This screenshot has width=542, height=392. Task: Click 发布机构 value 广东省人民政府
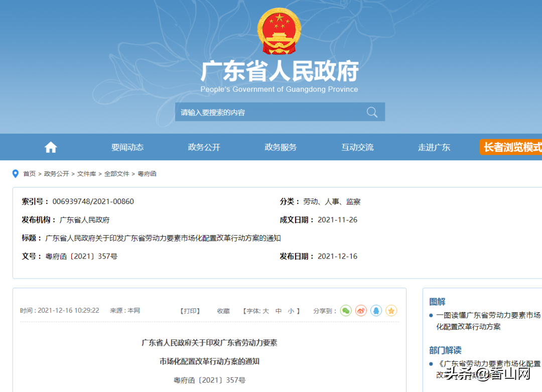(84, 220)
